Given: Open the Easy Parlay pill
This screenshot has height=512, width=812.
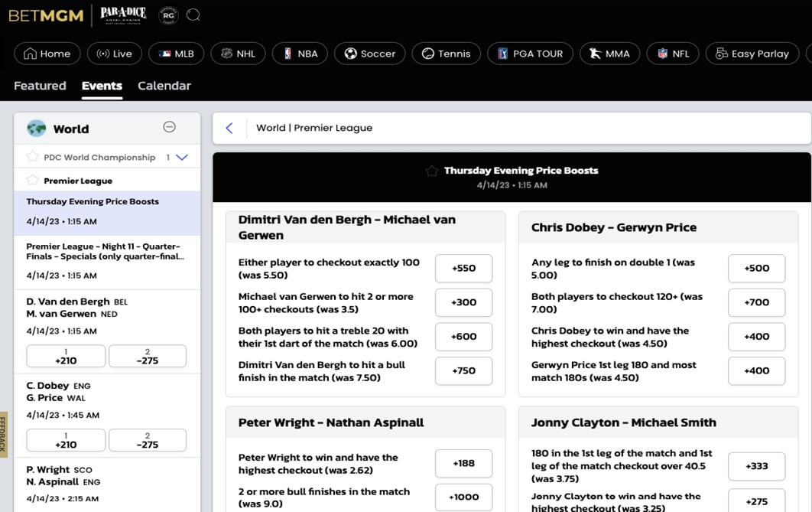Looking at the screenshot, I should (x=752, y=54).
